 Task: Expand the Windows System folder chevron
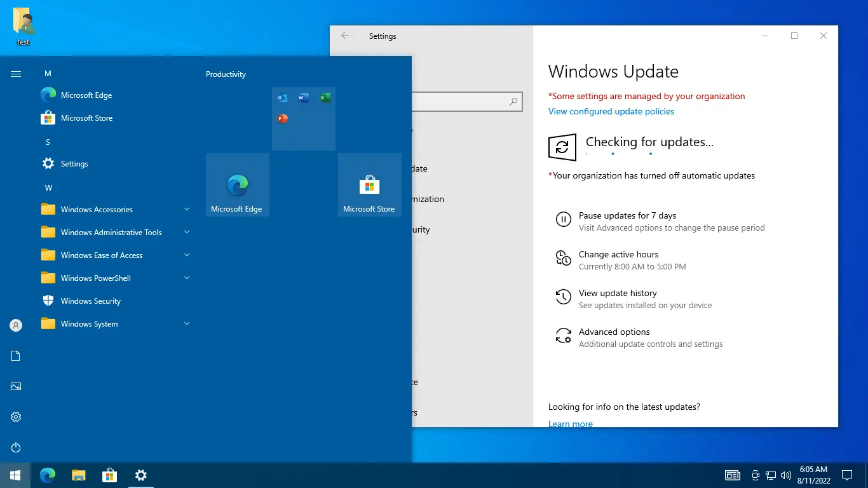click(x=187, y=323)
